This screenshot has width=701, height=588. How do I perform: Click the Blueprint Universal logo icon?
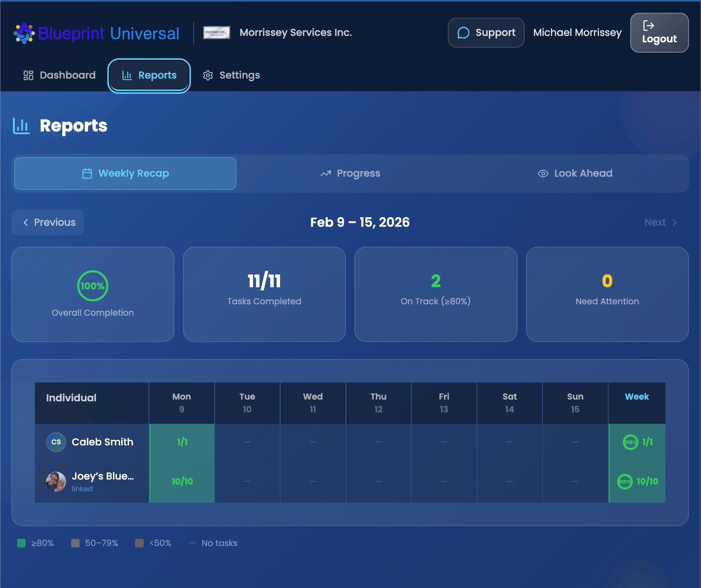pyautogui.click(x=24, y=33)
